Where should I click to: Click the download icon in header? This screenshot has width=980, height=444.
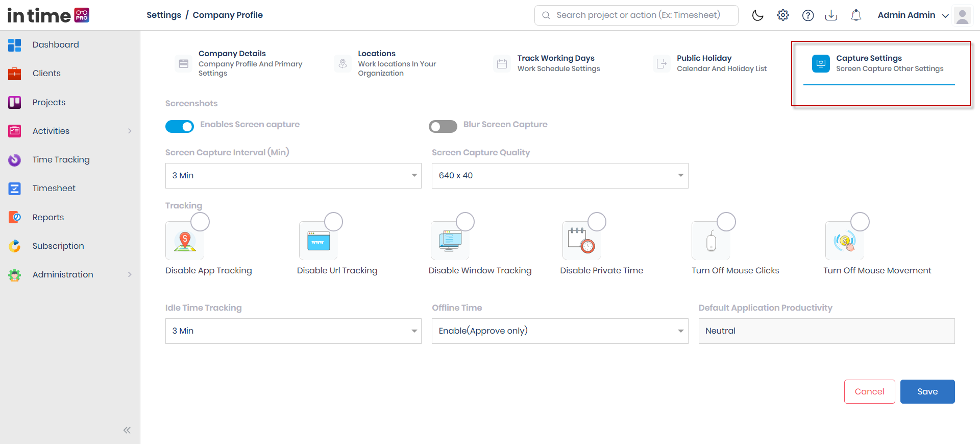831,15
